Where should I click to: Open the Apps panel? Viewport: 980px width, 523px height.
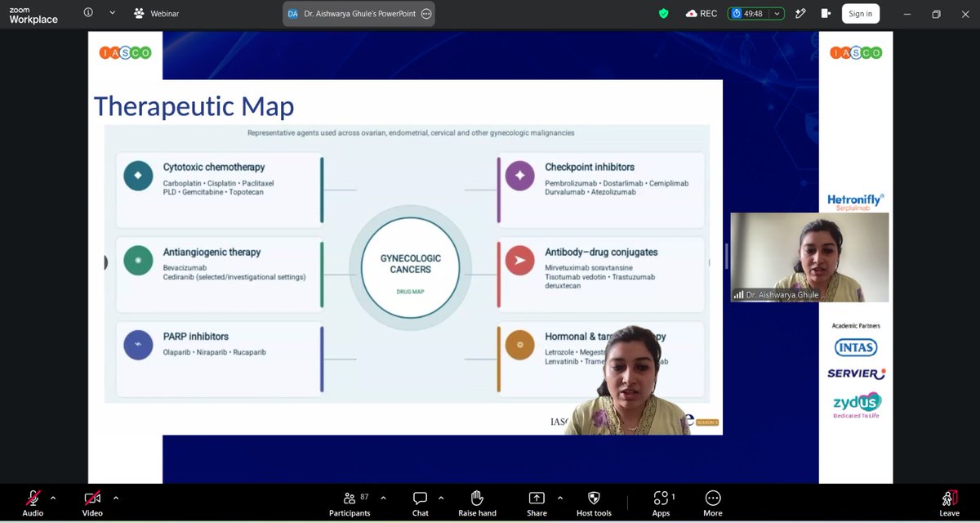point(661,503)
